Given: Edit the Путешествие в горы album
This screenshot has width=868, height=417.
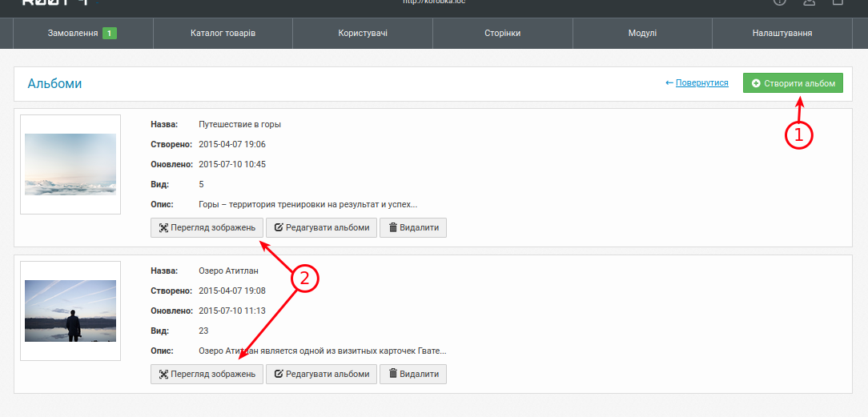Looking at the screenshot, I should pos(322,227).
